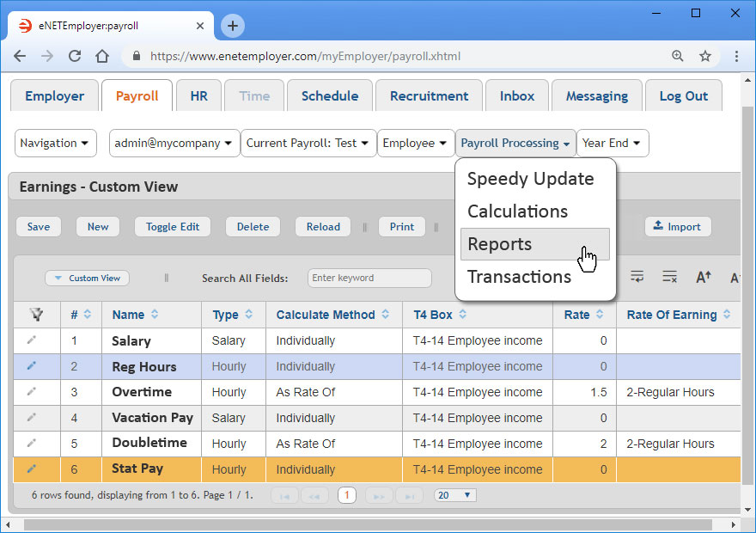Click the Print button
Screen dimensions: 756x533
click(402, 227)
